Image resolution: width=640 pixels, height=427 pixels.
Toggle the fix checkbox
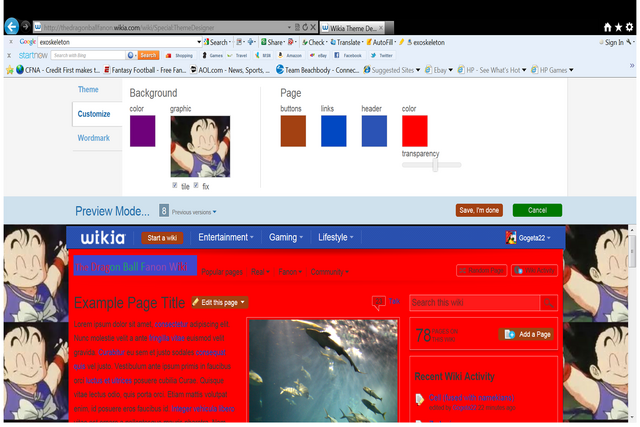[x=196, y=185]
